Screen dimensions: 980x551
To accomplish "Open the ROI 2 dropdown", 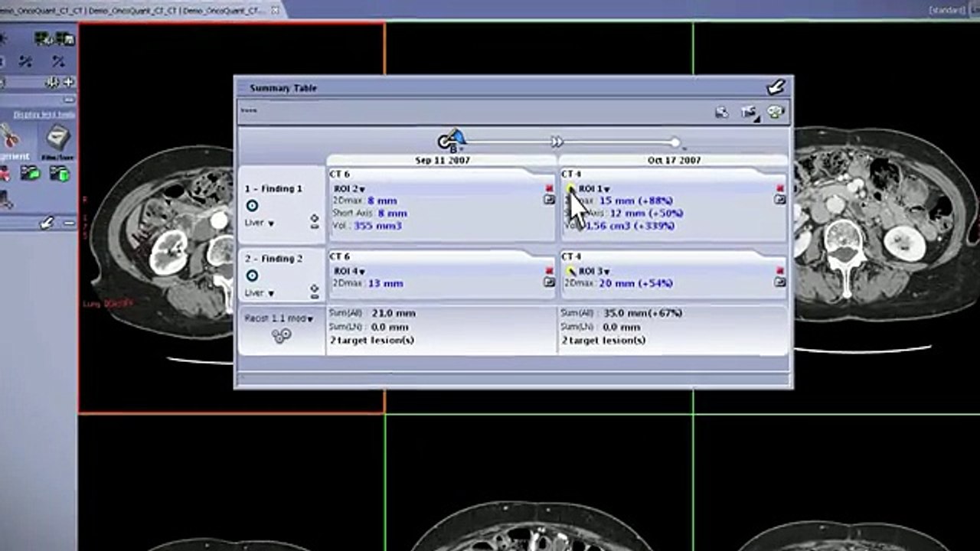I will [x=350, y=188].
